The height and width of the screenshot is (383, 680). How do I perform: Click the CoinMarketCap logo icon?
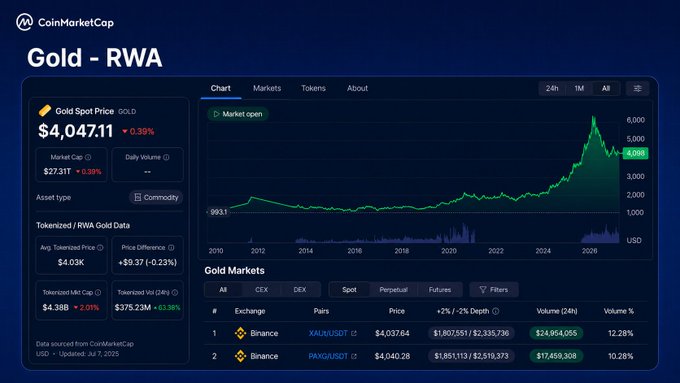click(x=24, y=22)
